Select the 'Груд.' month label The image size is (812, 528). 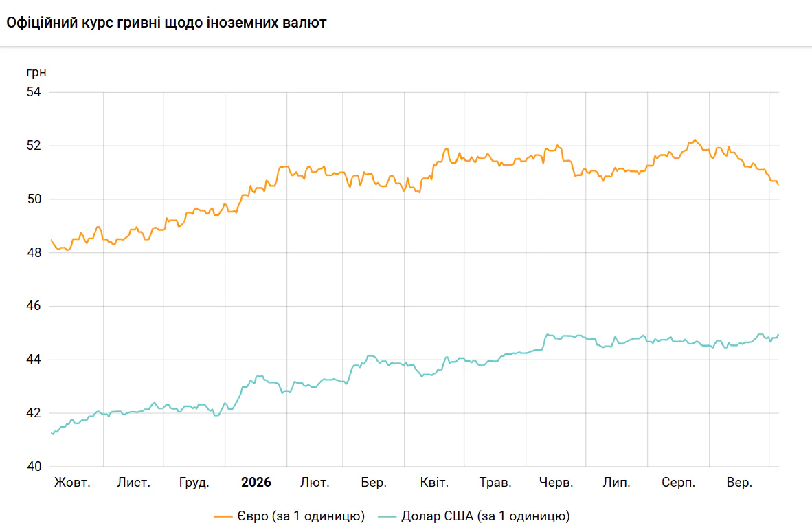pos(194,483)
